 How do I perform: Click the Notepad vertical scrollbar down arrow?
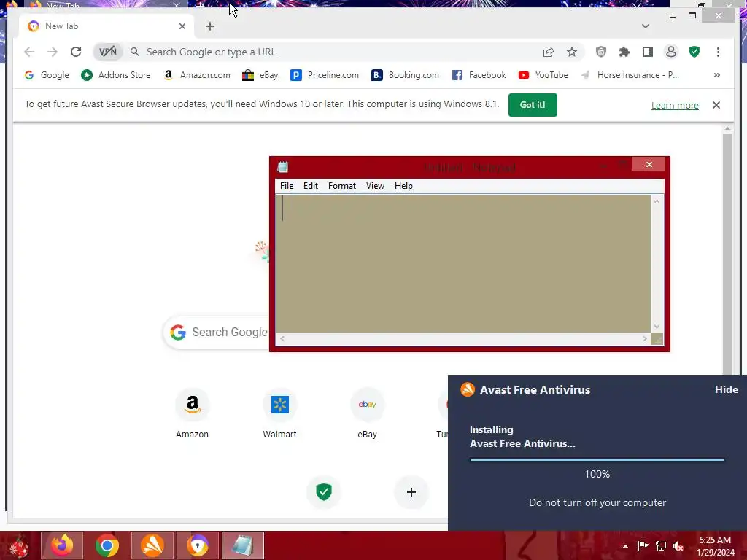pyautogui.click(x=657, y=327)
